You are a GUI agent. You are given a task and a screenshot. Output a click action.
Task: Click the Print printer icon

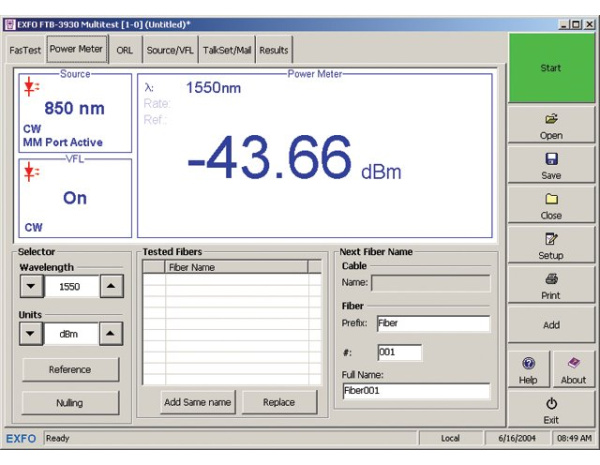pos(550,285)
